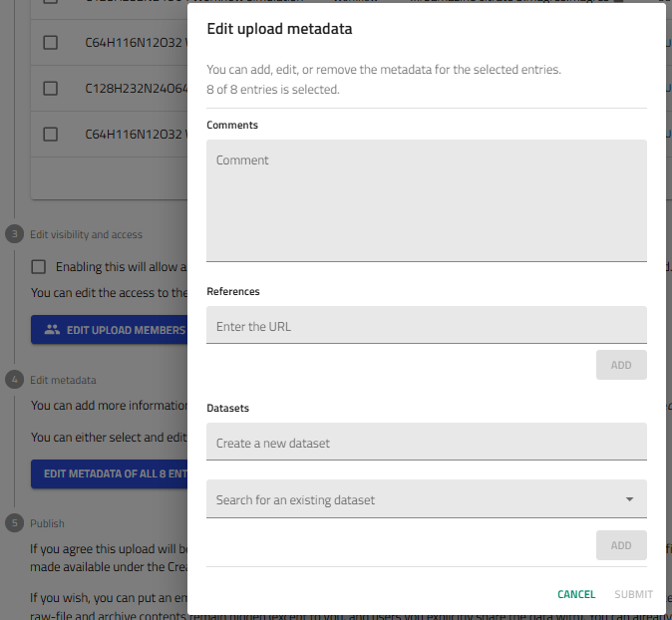The height and width of the screenshot is (620, 672).
Task: Click the ADD button under References
Action: click(621, 365)
